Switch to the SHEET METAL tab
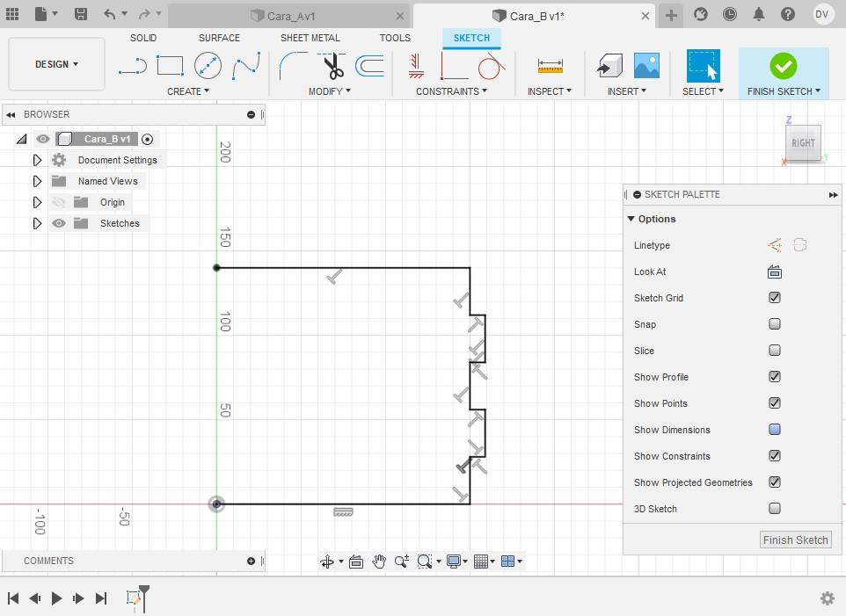Viewport: 846px width, 616px height. (310, 38)
